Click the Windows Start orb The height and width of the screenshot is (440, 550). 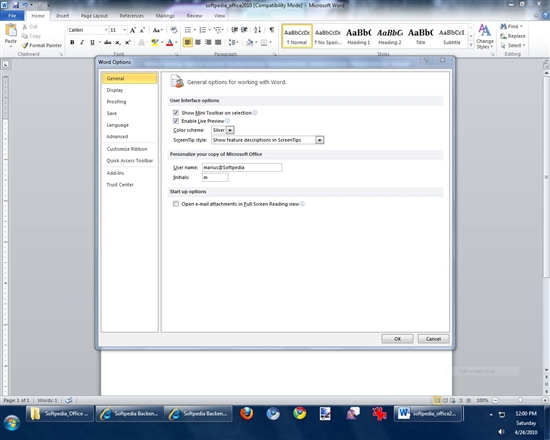point(12,423)
